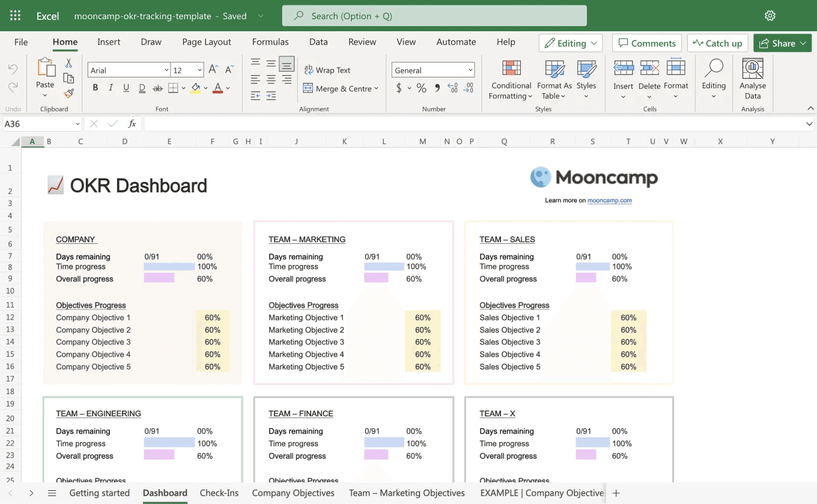Click the Percent Style icon
Screen dimensions: 817x504
[421, 87]
